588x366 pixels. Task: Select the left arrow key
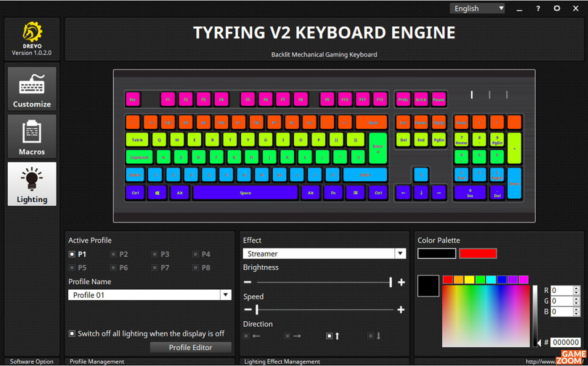click(x=403, y=193)
